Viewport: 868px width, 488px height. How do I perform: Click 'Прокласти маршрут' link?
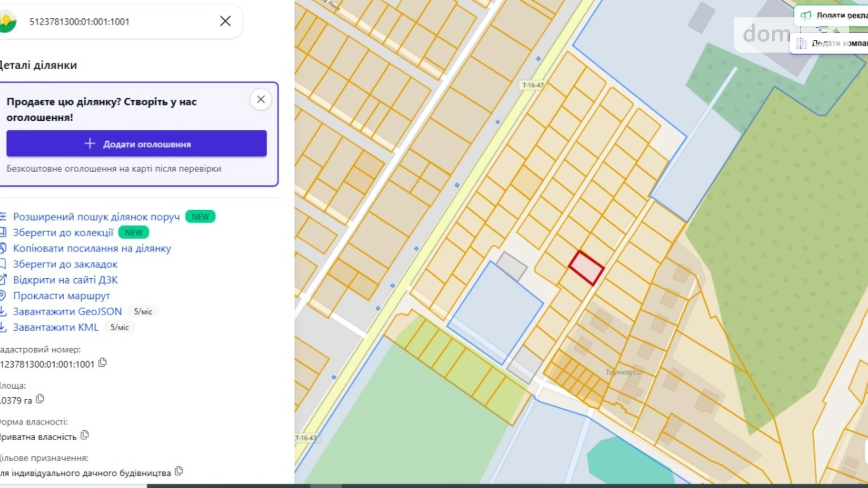click(x=61, y=296)
